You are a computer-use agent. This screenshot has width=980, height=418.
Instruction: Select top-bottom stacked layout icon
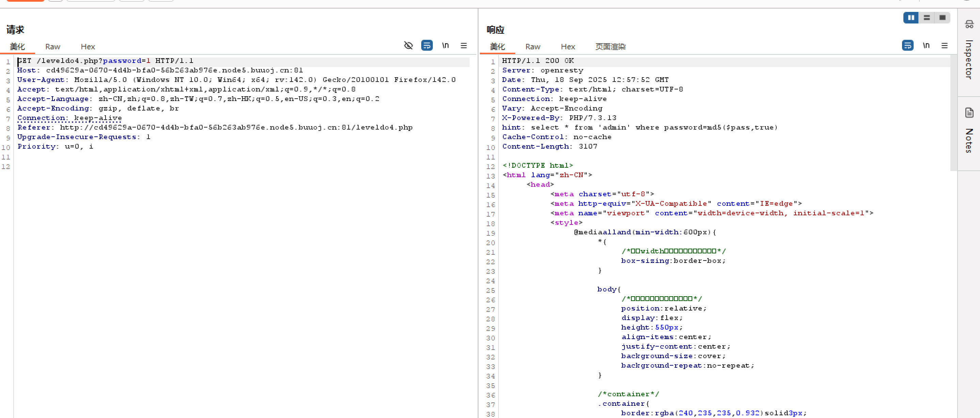click(x=927, y=17)
